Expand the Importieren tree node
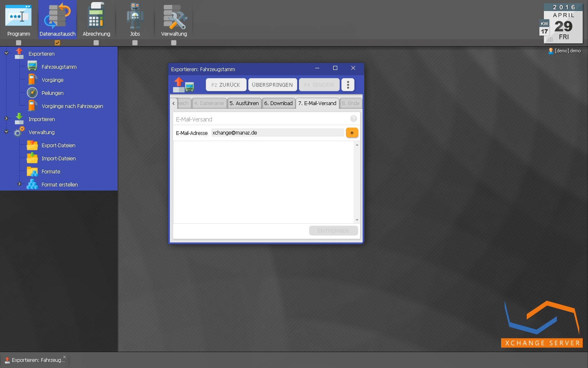The image size is (588, 368). point(6,119)
